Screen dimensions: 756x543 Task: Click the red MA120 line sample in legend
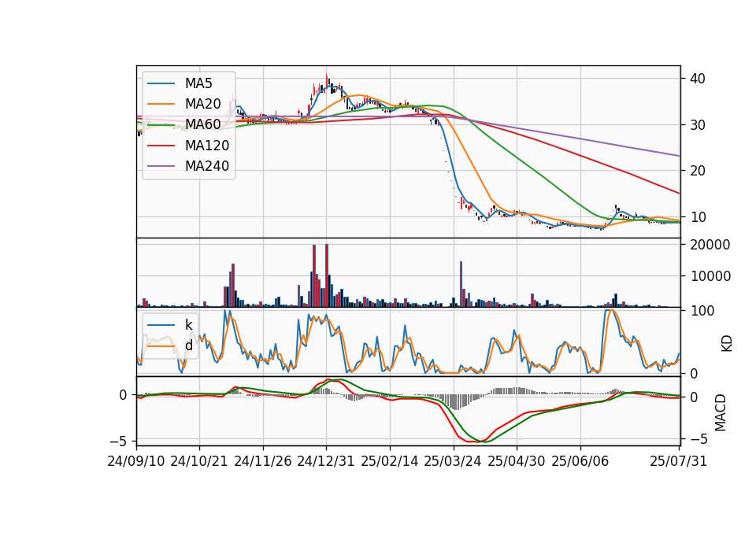[161, 145]
